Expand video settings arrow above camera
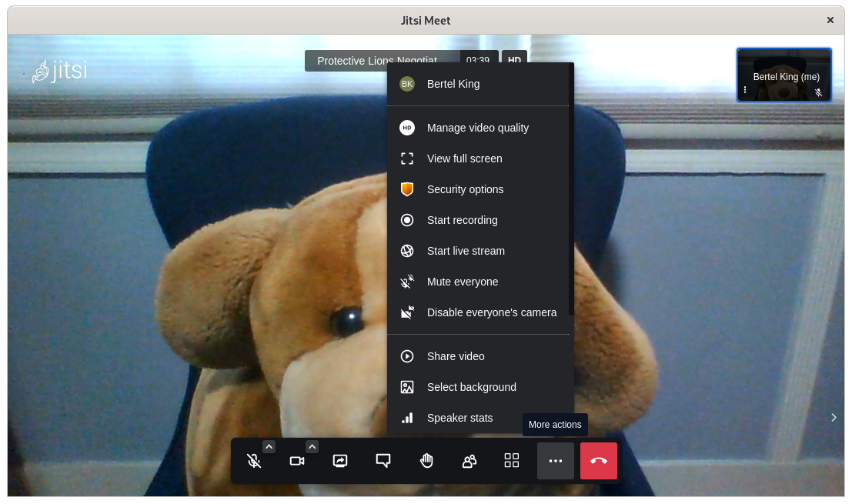The width and height of the screenshot is (852, 504). click(312, 446)
